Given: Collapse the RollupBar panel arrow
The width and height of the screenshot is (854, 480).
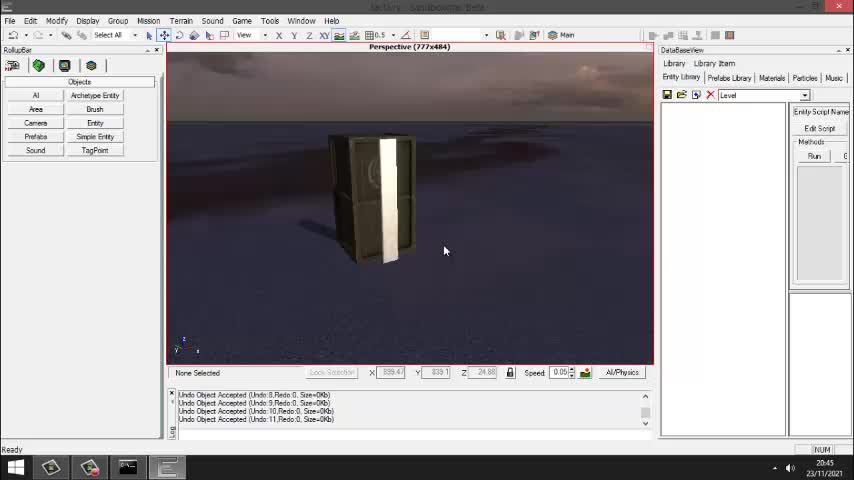Looking at the screenshot, I should (148, 50).
